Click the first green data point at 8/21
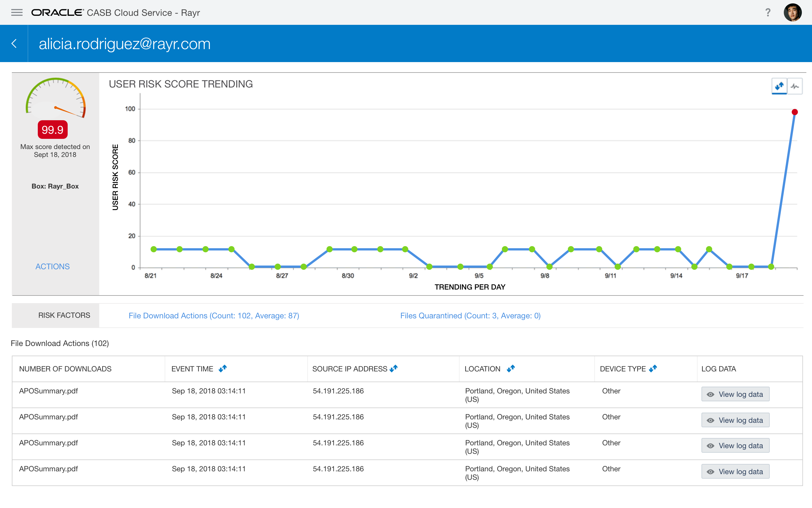This screenshot has height=508, width=812. 154,249
